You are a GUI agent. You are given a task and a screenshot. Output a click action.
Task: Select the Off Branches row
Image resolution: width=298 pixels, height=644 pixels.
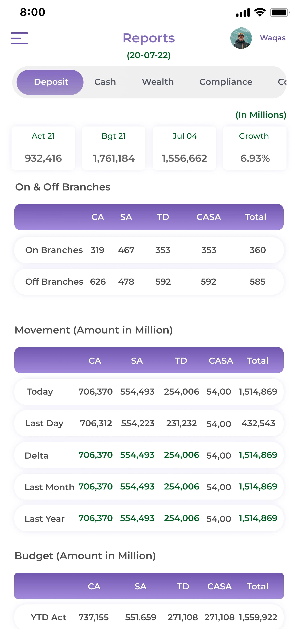click(149, 282)
